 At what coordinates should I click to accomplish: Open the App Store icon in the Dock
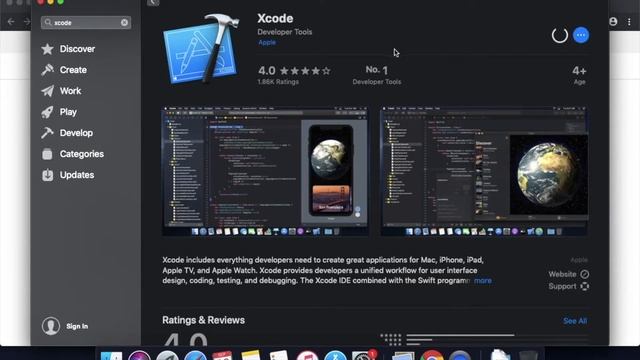[336, 355]
